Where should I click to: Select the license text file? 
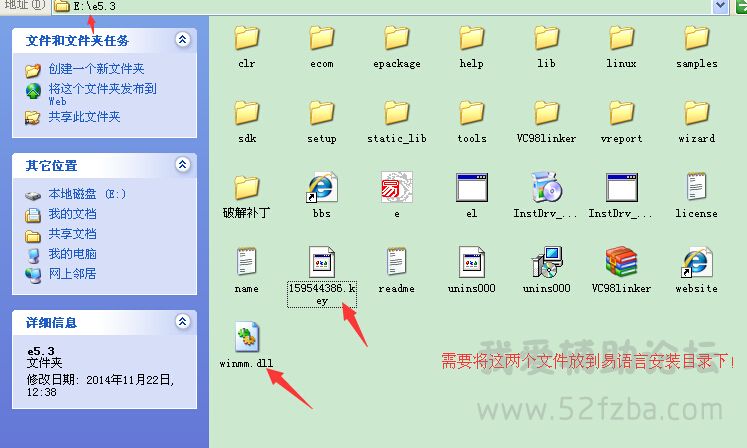[x=697, y=187]
